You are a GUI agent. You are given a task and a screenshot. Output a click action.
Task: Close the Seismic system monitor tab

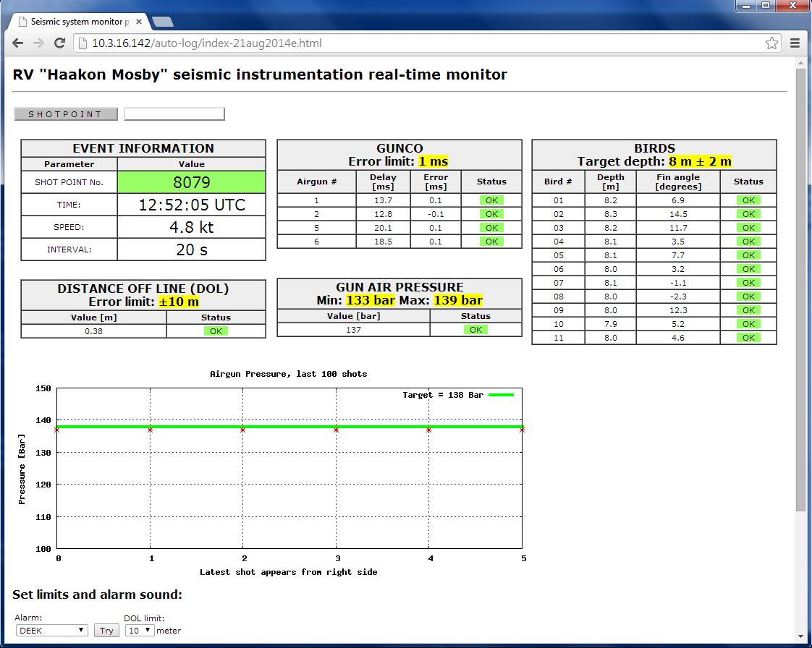tap(139, 22)
